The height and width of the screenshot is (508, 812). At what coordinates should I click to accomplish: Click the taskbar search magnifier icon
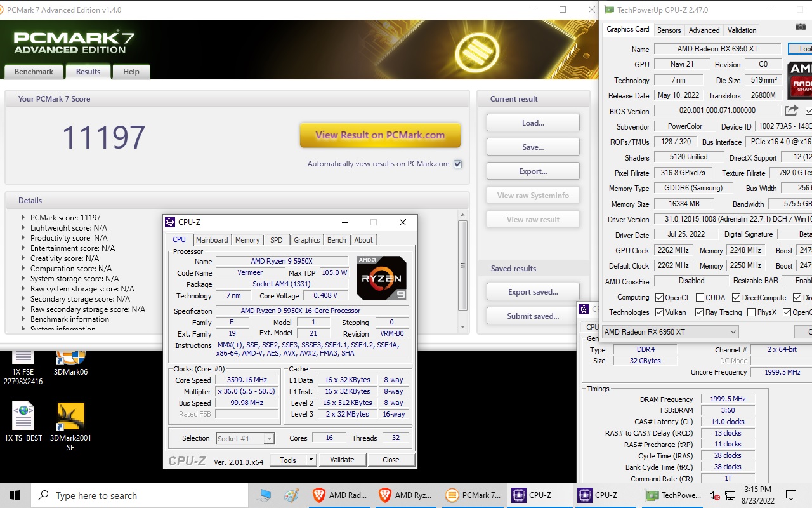tap(43, 495)
